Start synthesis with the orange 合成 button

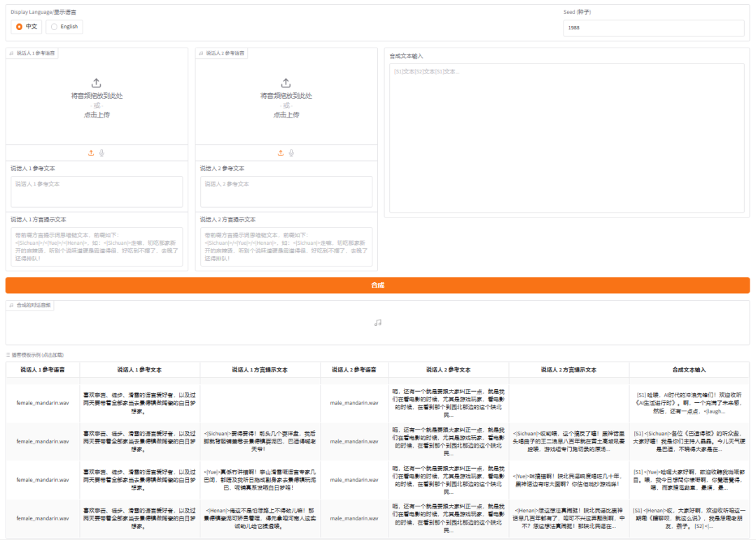377,285
